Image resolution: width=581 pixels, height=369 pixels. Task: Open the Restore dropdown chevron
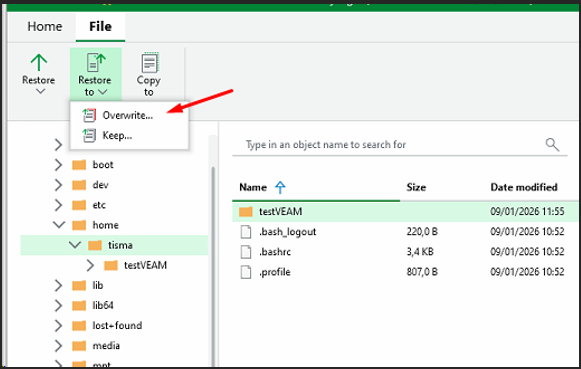pyautogui.click(x=40, y=91)
